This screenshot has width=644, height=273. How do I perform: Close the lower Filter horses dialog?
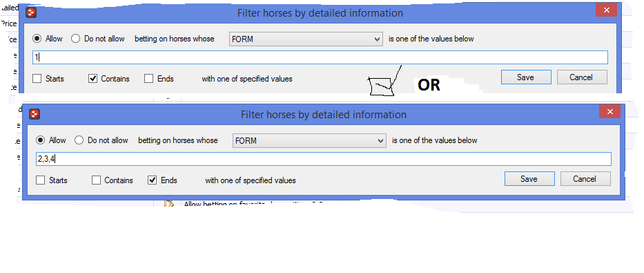tap(609, 112)
